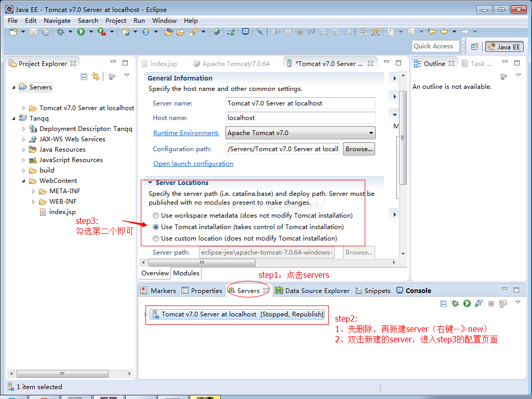
Task: Click the green Run button in main toolbar
Action: [81, 32]
